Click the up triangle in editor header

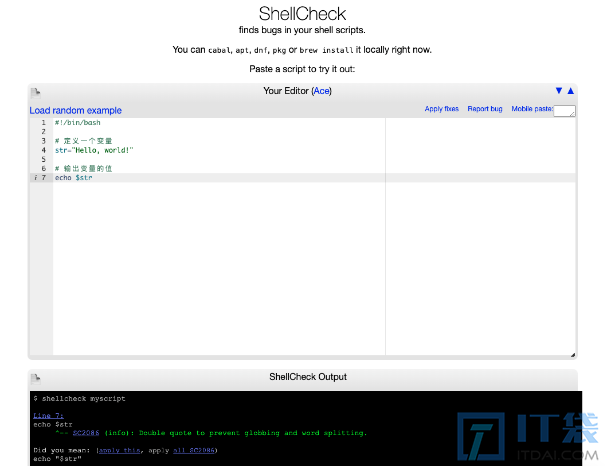click(x=571, y=91)
